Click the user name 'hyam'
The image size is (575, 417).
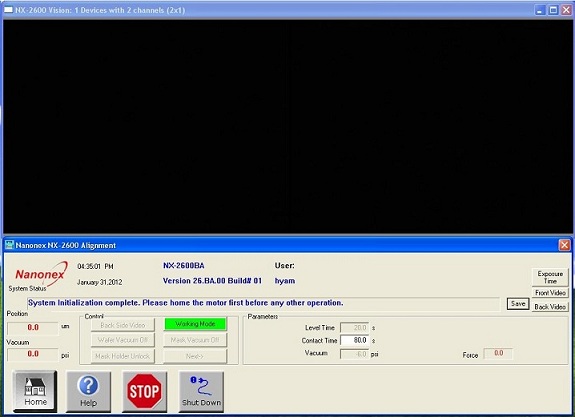point(285,281)
